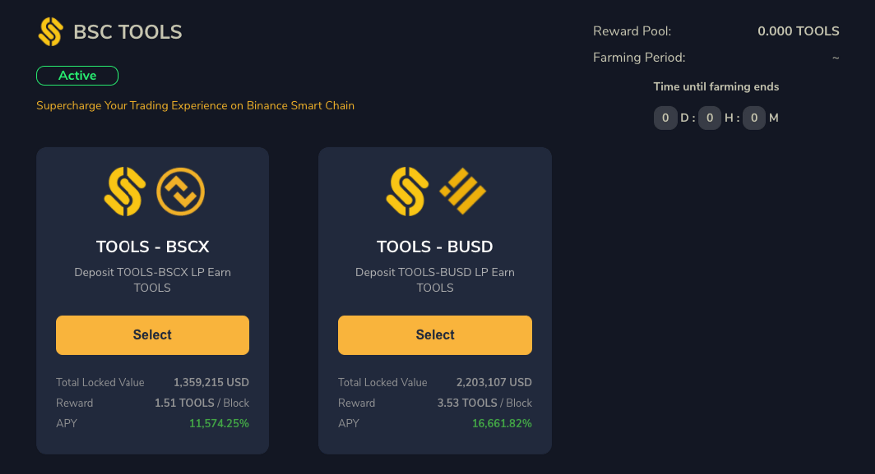This screenshot has height=474, width=875.
Task: Click the 3.53 TOOLS / Block reward text
Action: 484,403
